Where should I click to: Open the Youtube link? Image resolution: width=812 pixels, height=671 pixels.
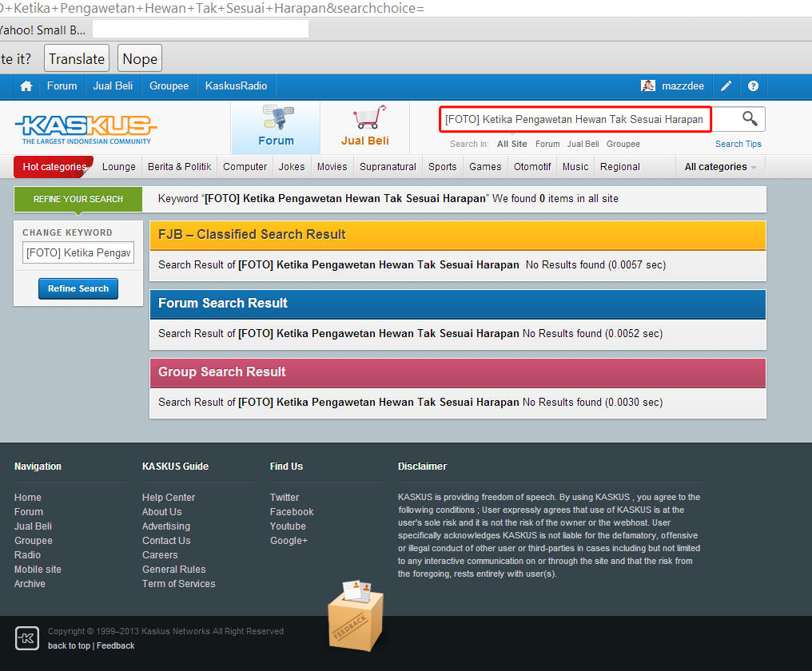288,526
